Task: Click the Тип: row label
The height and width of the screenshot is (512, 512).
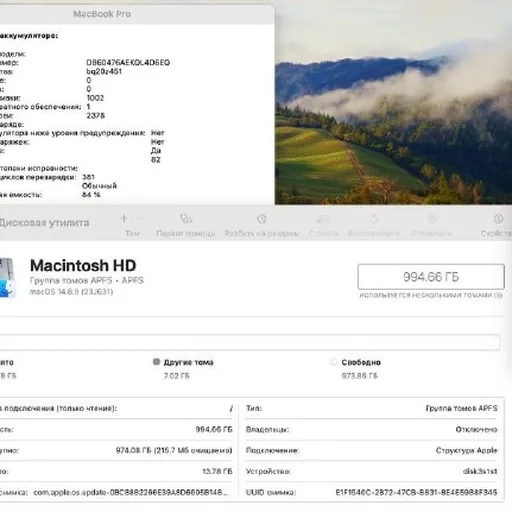Action: click(254, 408)
